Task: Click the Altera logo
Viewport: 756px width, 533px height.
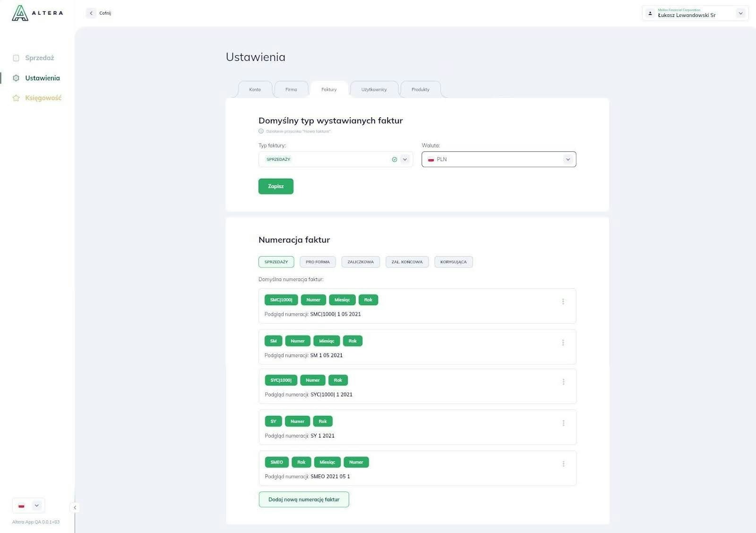Action: [37, 13]
